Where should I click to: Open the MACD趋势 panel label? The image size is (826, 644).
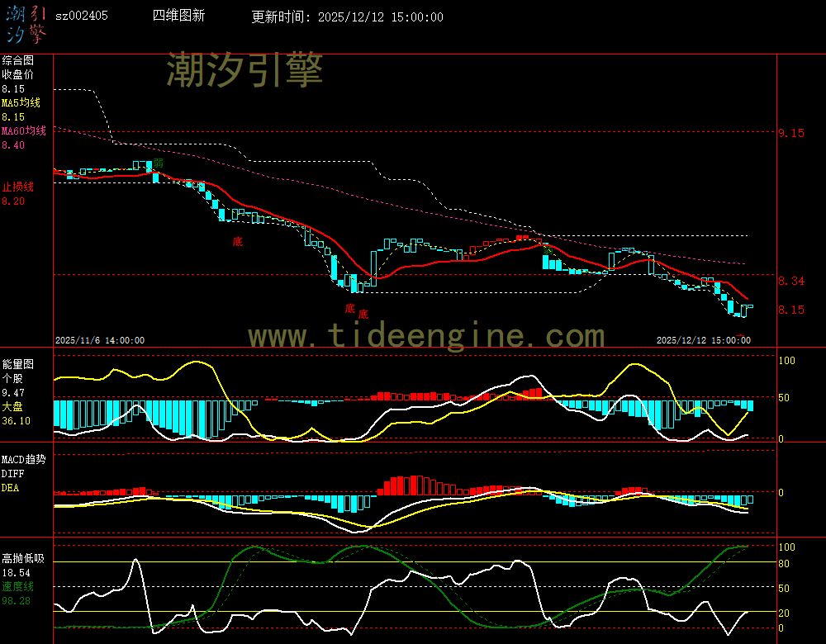(x=23, y=459)
